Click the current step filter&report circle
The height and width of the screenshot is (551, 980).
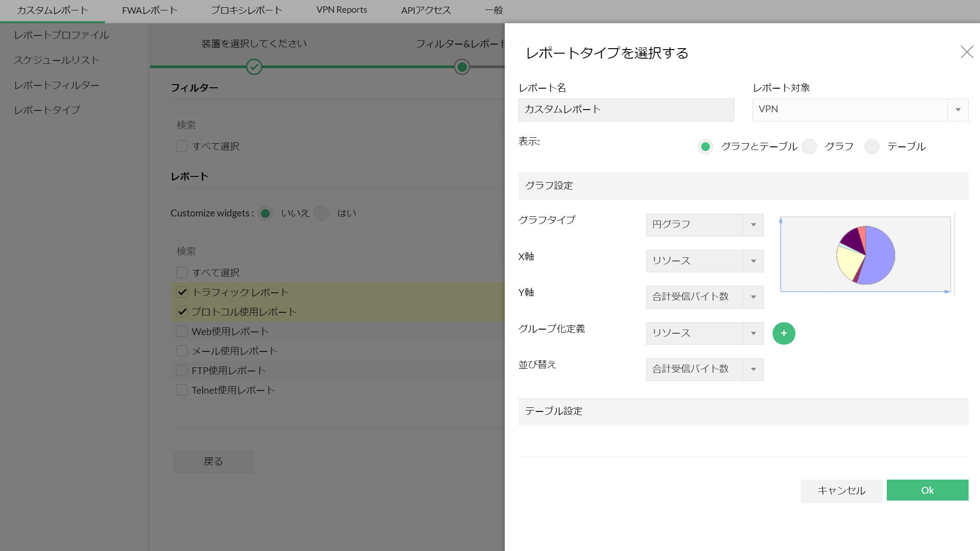click(x=462, y=67)
